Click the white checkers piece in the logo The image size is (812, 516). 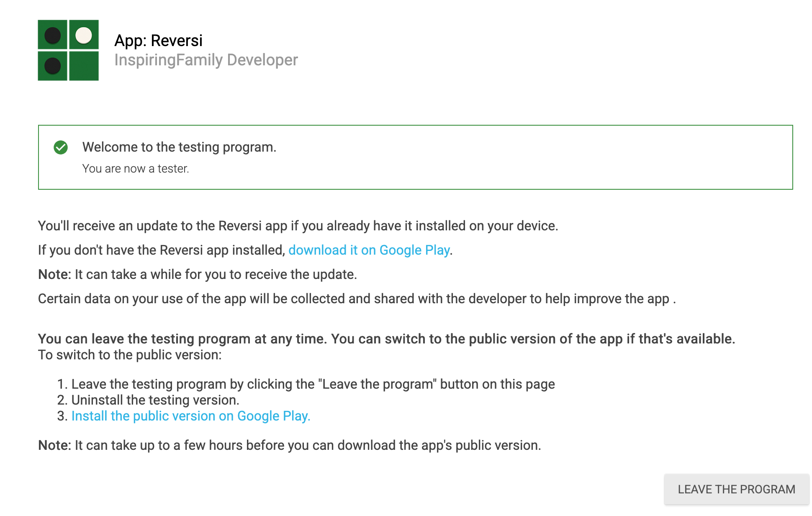coord(83,36)
